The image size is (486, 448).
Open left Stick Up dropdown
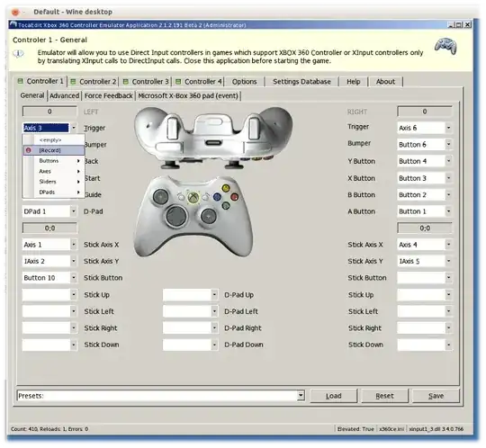[74, 295]
